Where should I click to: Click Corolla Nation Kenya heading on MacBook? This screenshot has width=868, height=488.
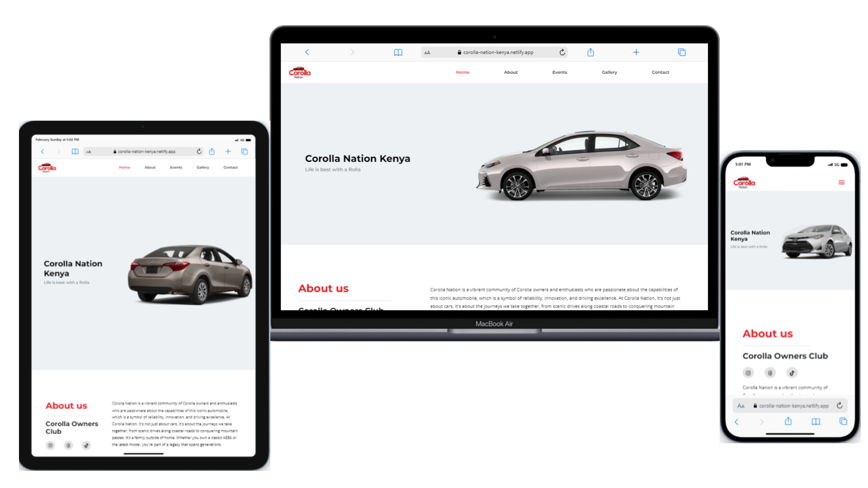point(358,159)
